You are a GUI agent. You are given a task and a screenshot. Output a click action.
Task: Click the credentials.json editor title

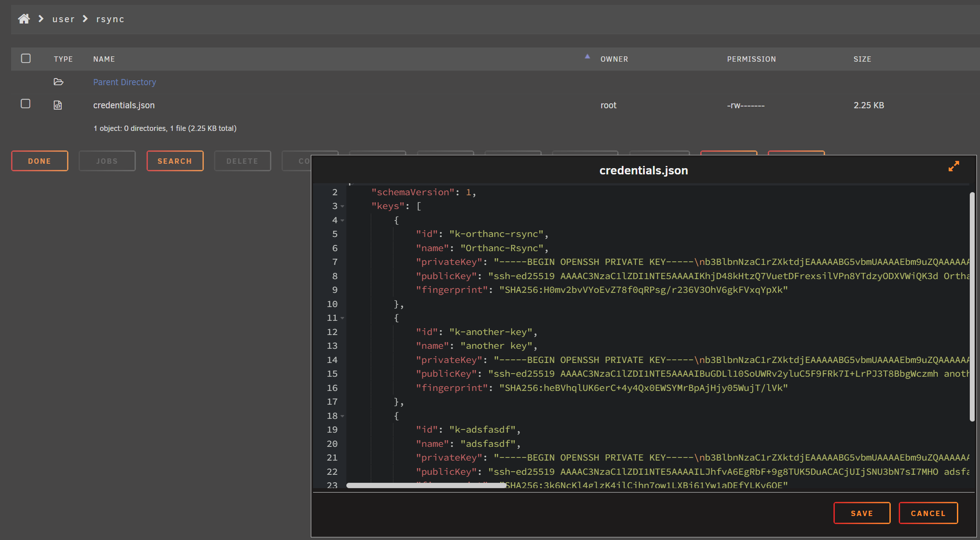(x=643, y=170)
